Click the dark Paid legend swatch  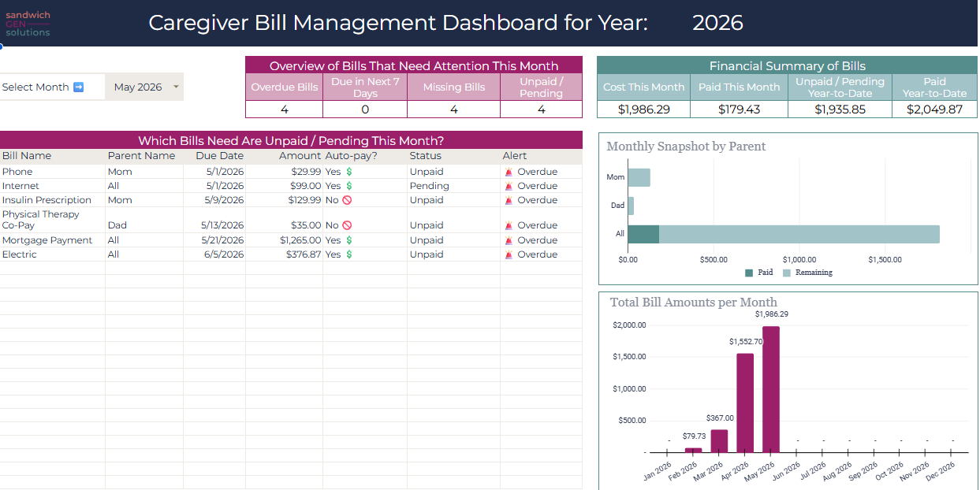[748, 273]
